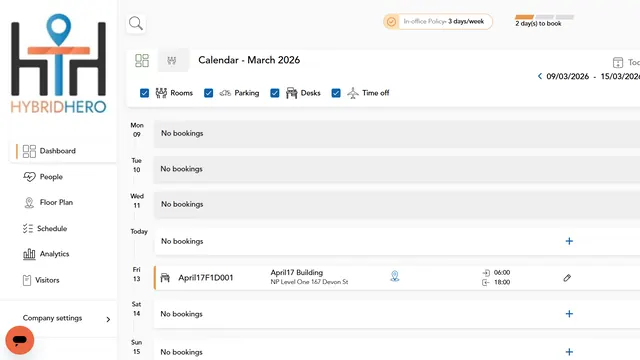Click the In-office Policy check icon
640x360 pixels.
[391, 22]
